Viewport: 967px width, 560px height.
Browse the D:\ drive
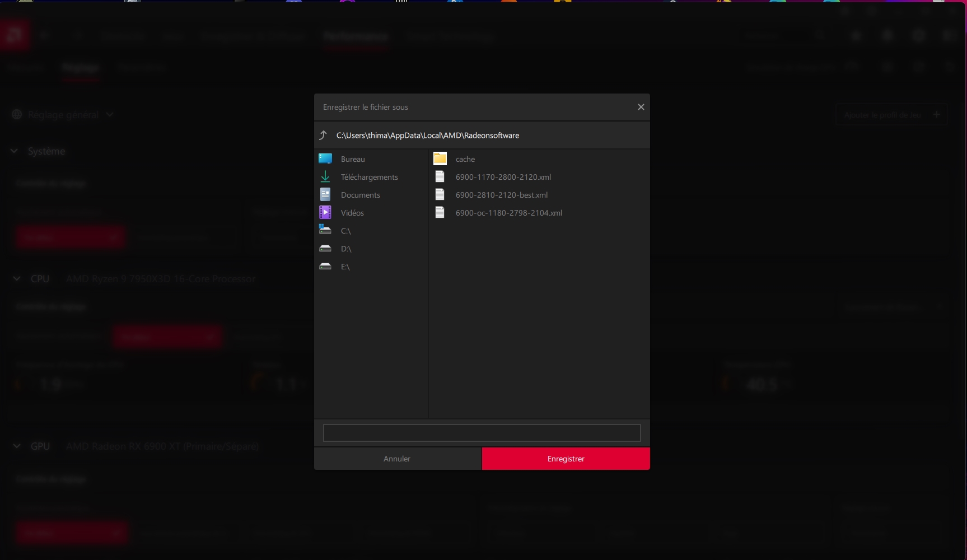(x=345, y=249)
